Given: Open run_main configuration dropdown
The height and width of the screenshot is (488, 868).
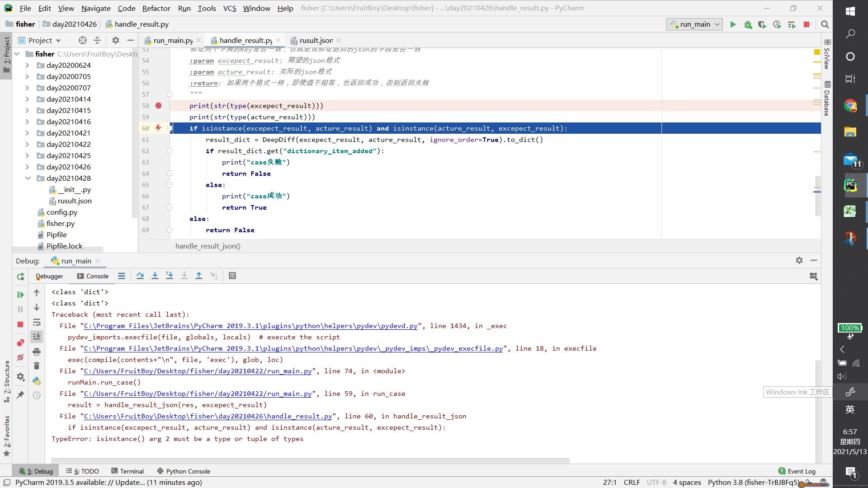Looking at the screenshot, I should point(694,24).
